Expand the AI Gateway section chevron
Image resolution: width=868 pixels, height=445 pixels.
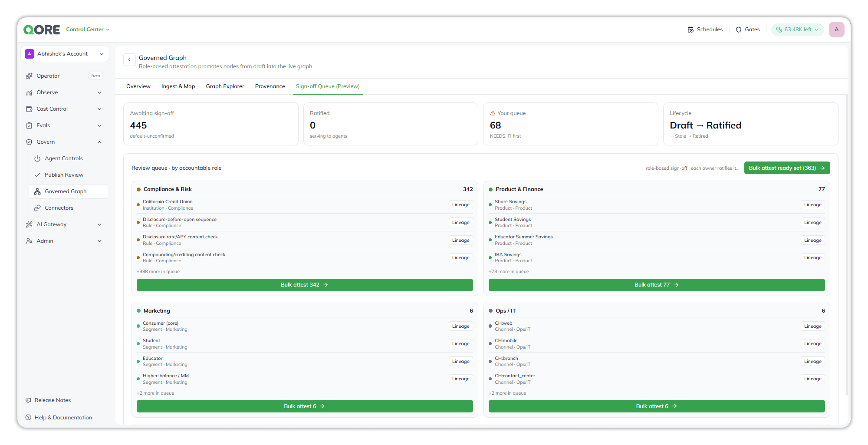[x=99, y=224]
